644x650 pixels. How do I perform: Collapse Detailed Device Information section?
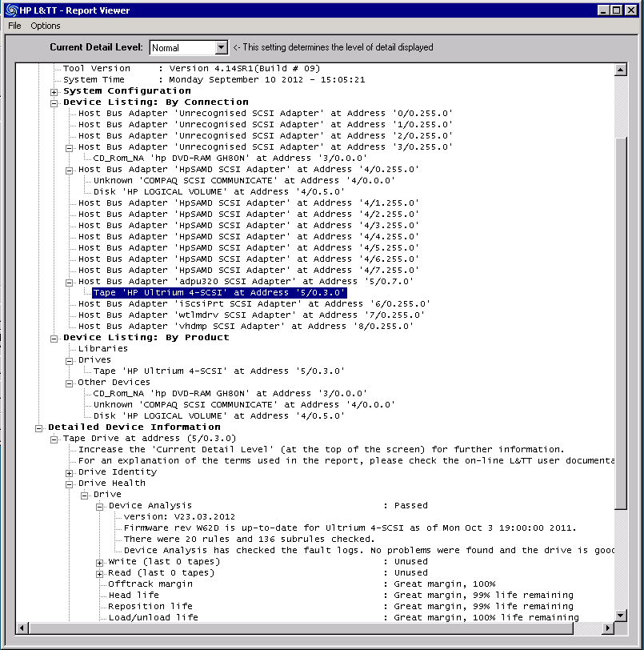39,427
